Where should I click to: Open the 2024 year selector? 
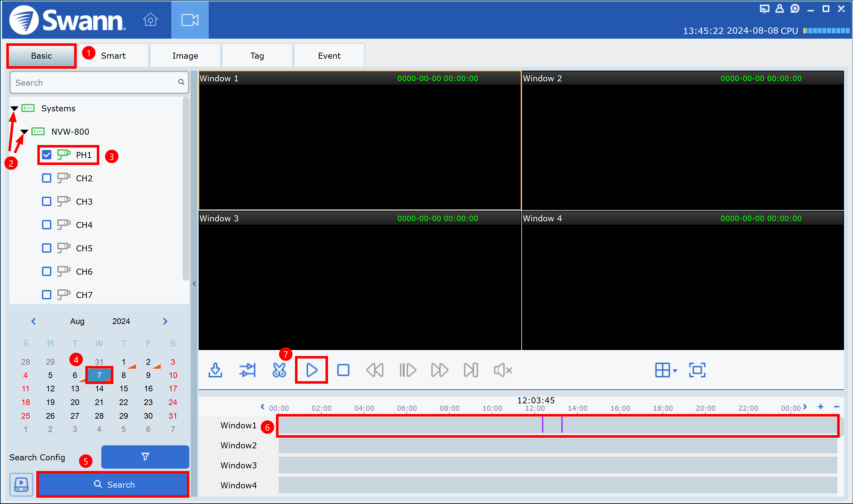[x=121, y=321]
